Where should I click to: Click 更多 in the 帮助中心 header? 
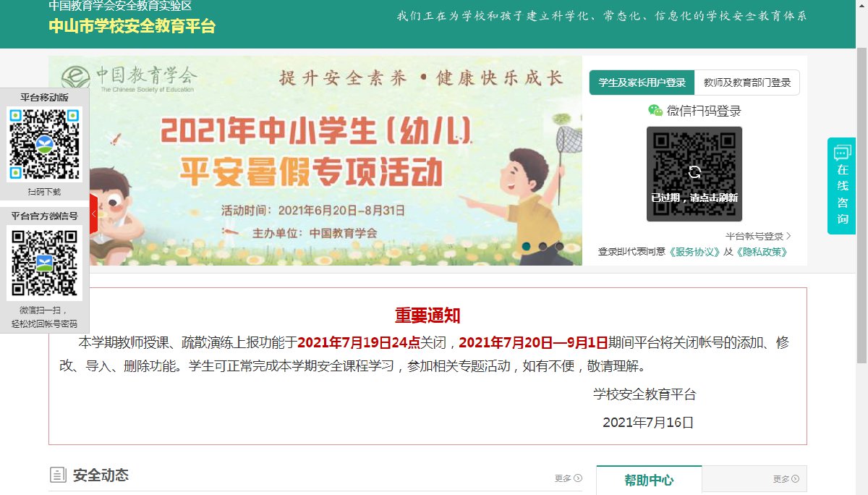pyautogui.click(x=786, y=479)
